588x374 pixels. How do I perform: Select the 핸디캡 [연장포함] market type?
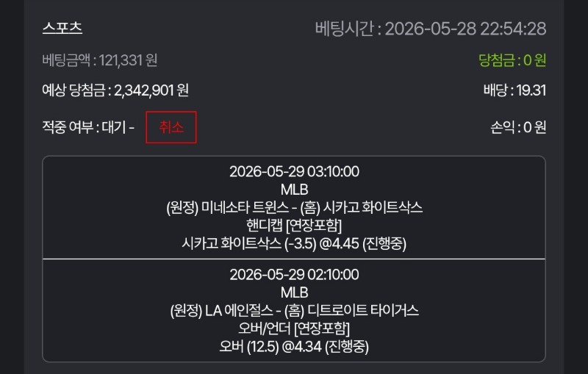(x=295, y=226)
